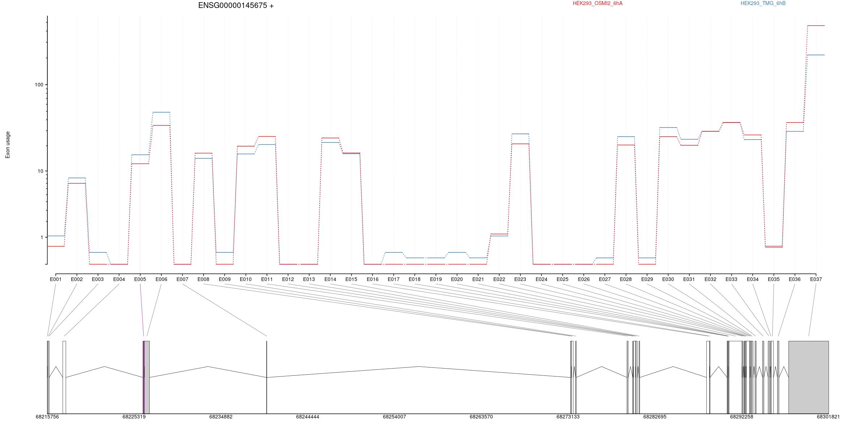This screenshot has height=434, width=868.
Task: Select exon label E022
Action: [499, 280]
